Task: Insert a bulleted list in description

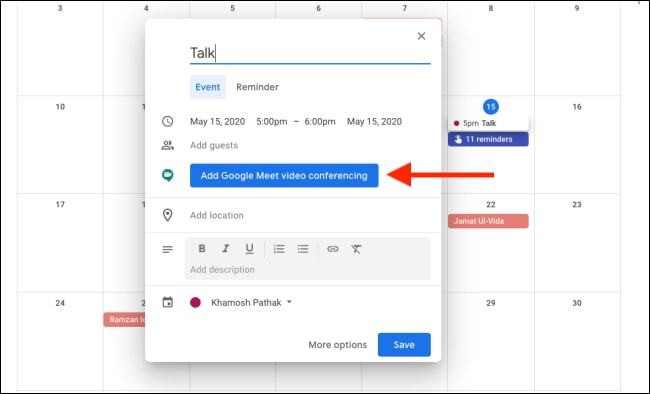Action: pyautogui.click(x=303, y=249)
